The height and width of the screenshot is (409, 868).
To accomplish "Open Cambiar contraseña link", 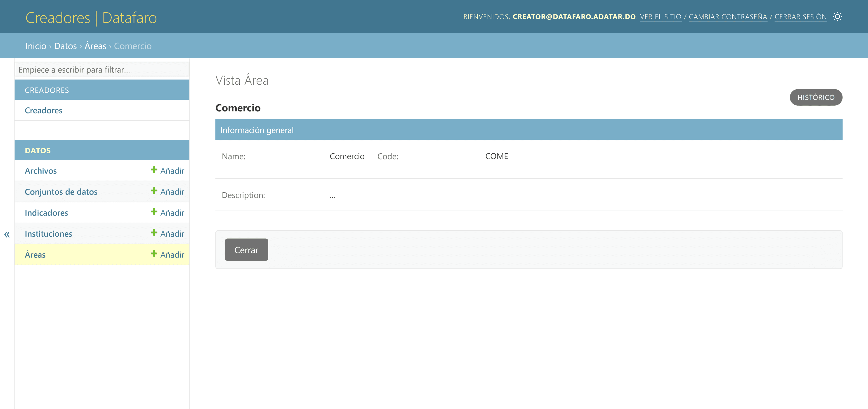I will (x=728, y=17).
